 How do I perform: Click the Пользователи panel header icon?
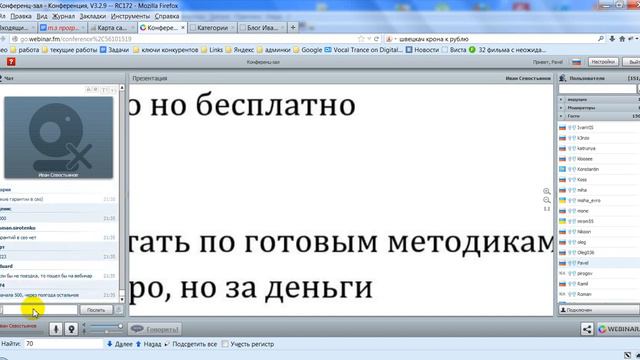[563, 78]
